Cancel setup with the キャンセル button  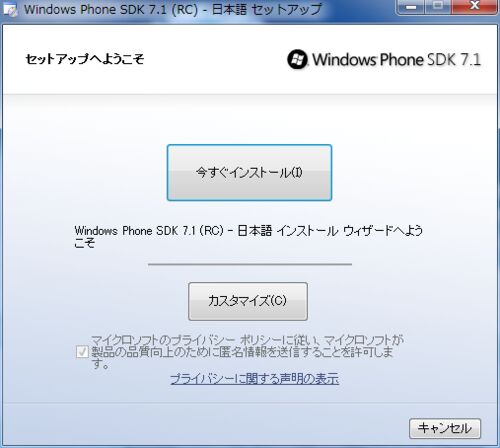click(x=445, y=428)
